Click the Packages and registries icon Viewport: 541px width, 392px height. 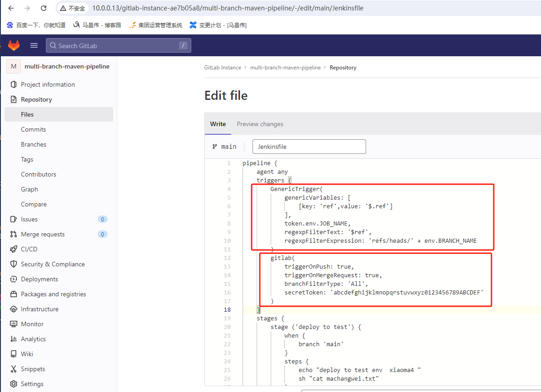[14, 294]
